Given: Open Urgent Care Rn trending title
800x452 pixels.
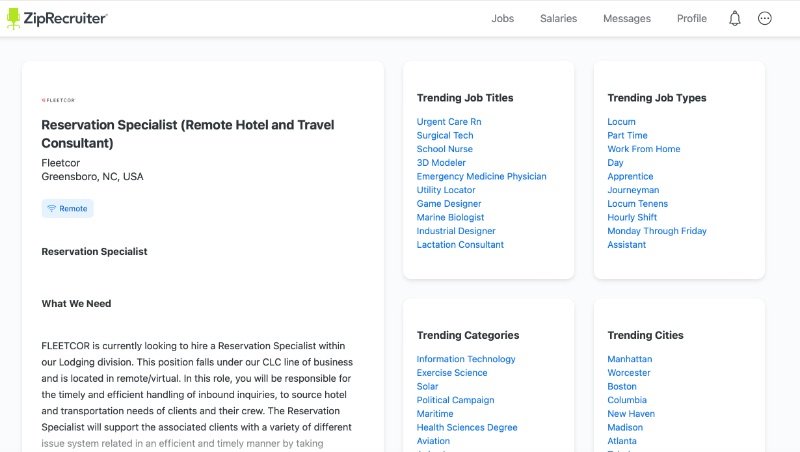Looking at the screenshot, I should 449,121.
